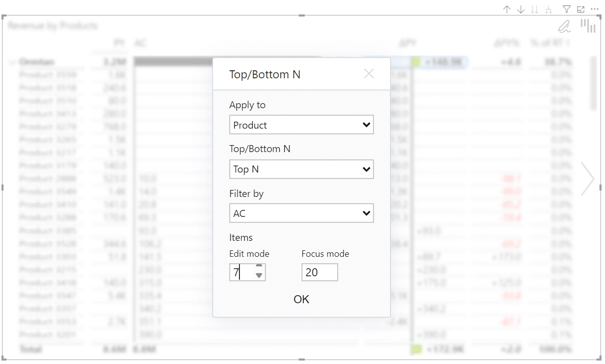Open the Top/Bottom N selector showing Top N
The width and height of the screenshot is (605, 364).
point(301,169)
